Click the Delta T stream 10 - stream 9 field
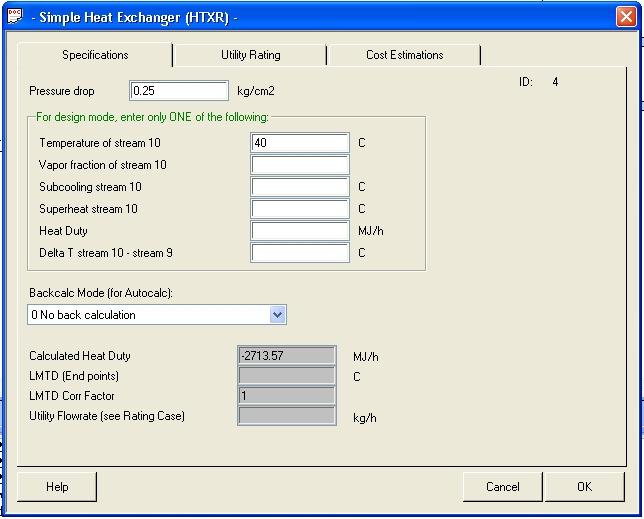Viewport: 644px width, 519px height. coord(300,253)
